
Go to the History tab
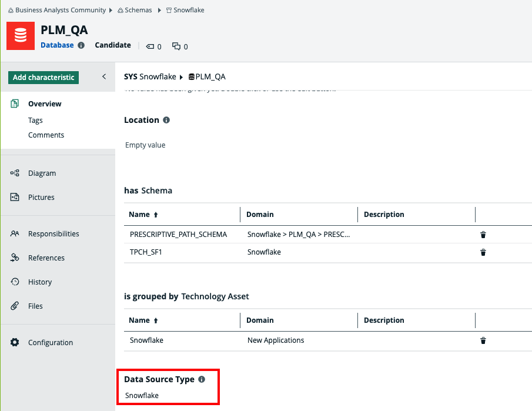(x=39, y=282)
